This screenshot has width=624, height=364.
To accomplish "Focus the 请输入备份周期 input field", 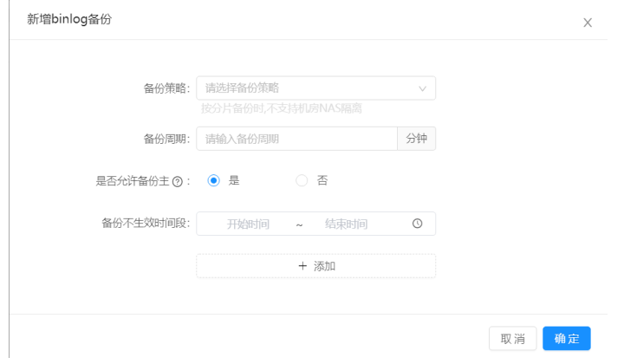I will (x=296, y=139).
